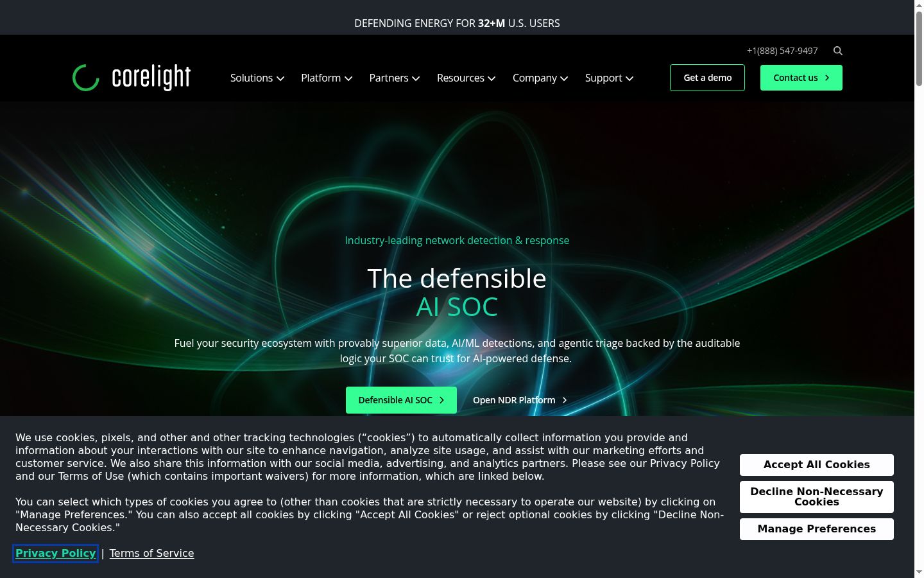Click the Corelight logo
This screenshot has width=924, height=578.
tap(132, 78)
